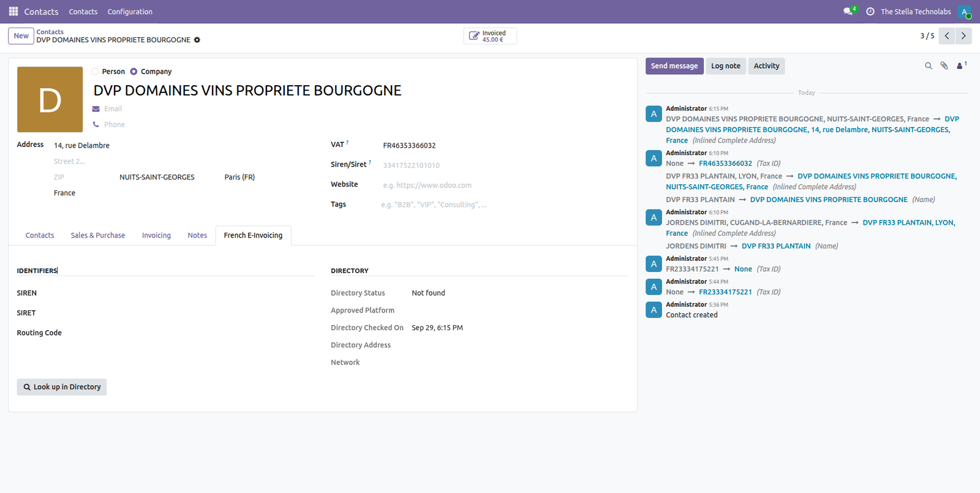Switch to the Invoicing tab

coord(156,235)
